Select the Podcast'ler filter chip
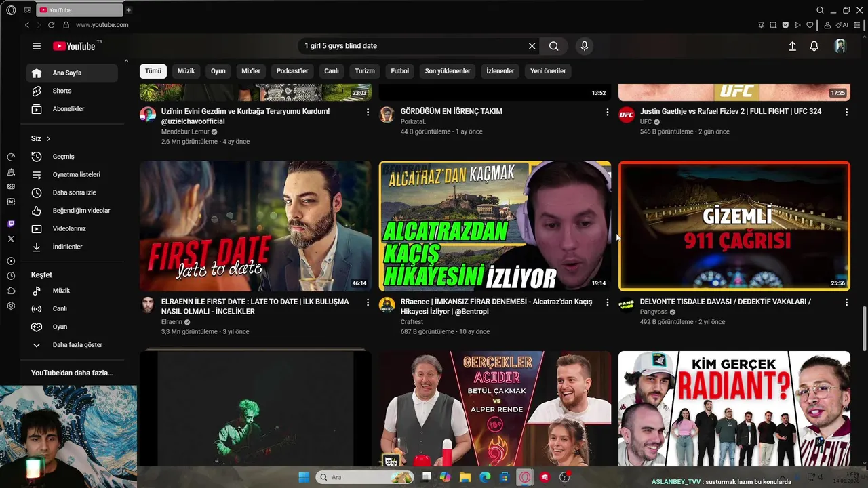Viewport: 868px width, 488px height. click(x=292, y=71)
